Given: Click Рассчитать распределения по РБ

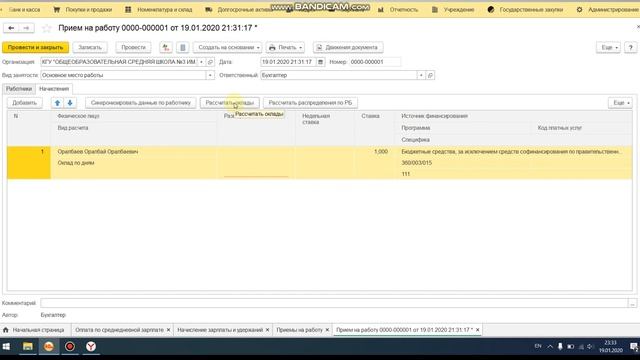Looking at the screenshot, I should pos(310,103).
